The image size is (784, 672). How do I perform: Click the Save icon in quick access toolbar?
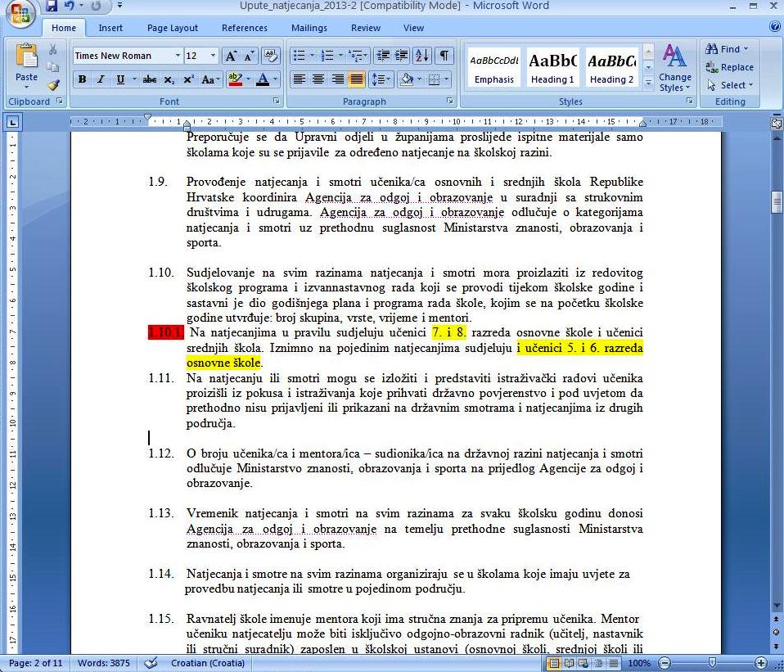tap(52, 7)
